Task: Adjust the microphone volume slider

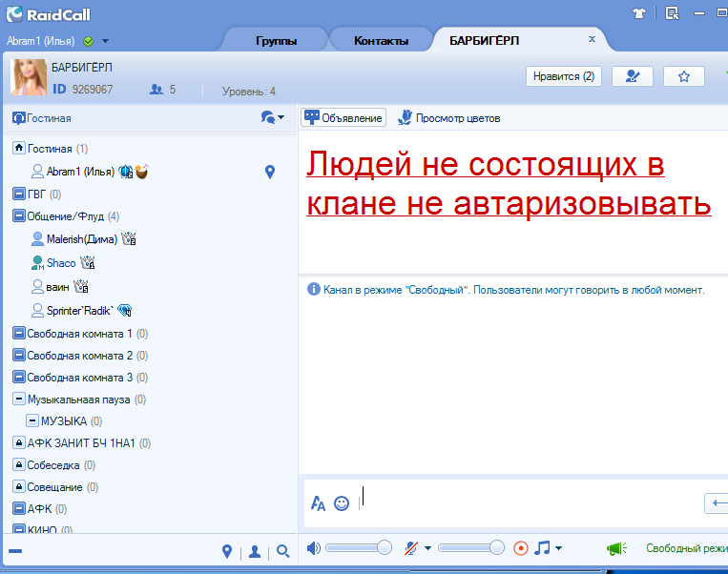Action: (471, 548)
